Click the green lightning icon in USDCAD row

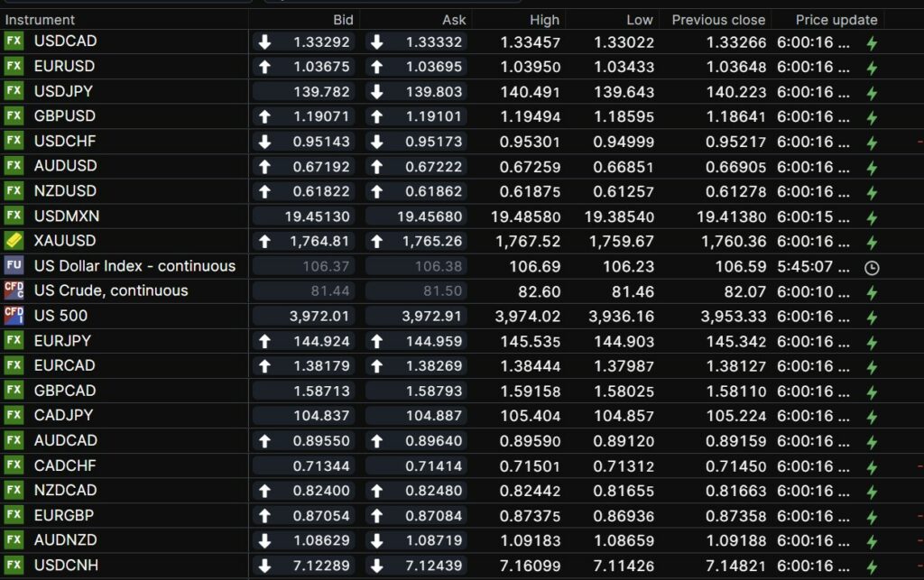[872, 42]
